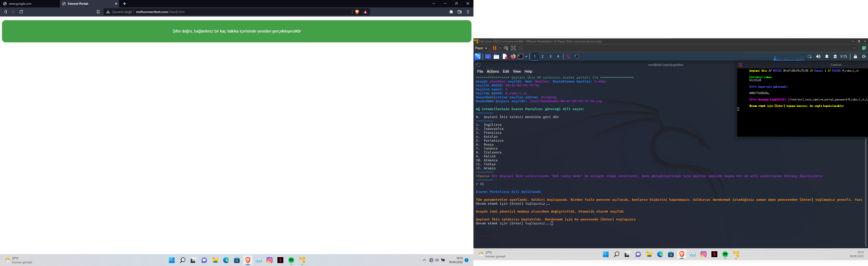Viewport: 868px width, 266px height.
Task: Click the 'Güvenli değil' security warning
Action: (119, 12)
